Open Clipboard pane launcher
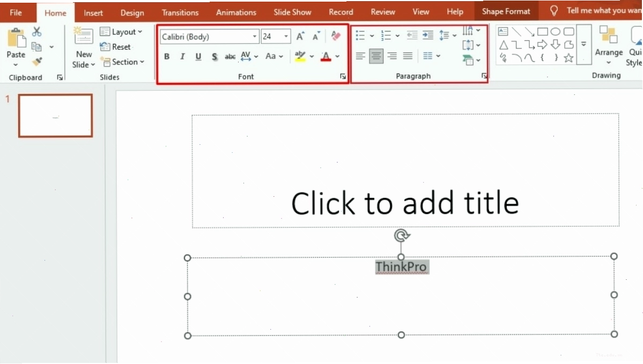 [60, 78]
